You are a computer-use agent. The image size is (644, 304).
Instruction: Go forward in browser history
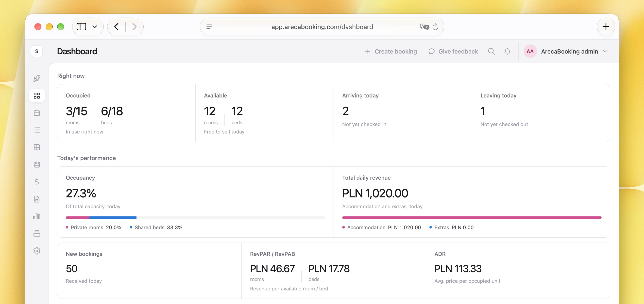135,27
